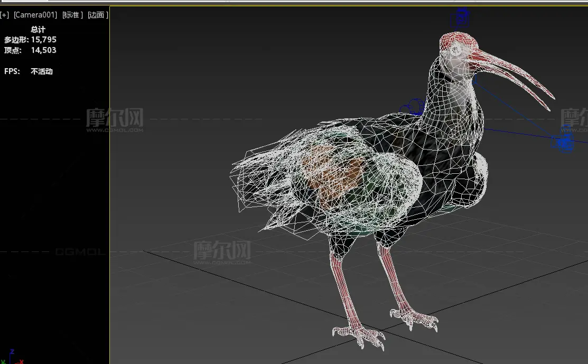
Task: Open the Camera001 point-of-view menu
Action: click(x=35, y=15)
